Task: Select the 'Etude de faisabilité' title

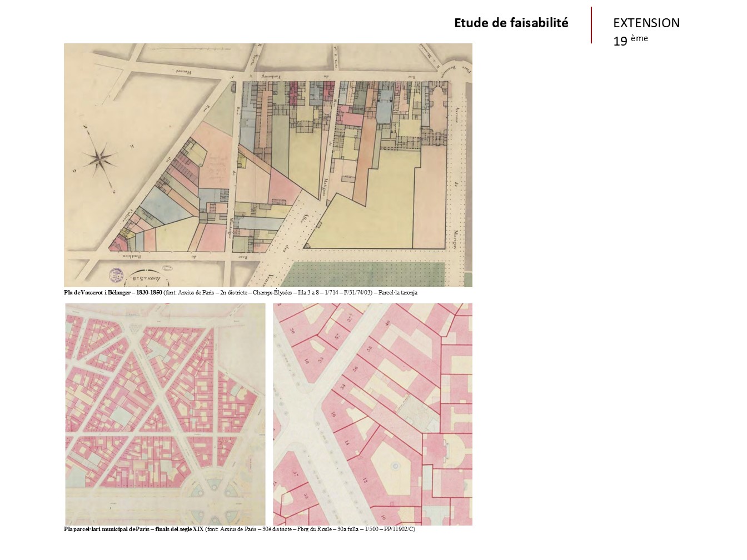Action: [511, 23]
